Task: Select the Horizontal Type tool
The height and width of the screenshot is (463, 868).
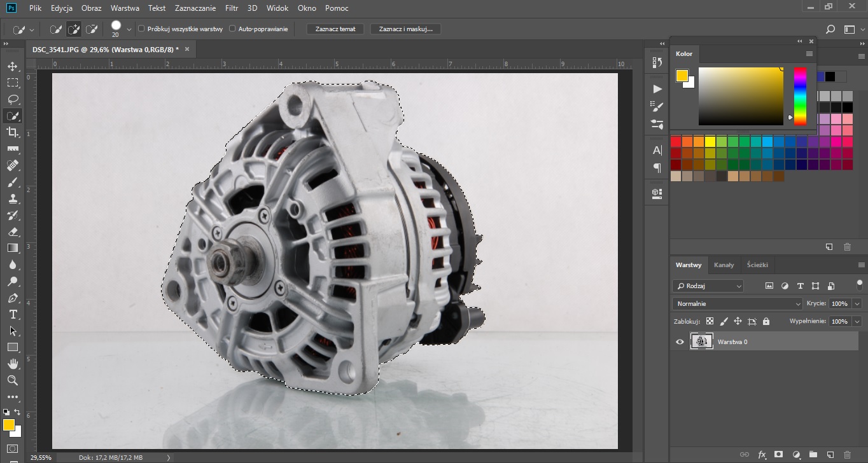Action: [13, 314]
